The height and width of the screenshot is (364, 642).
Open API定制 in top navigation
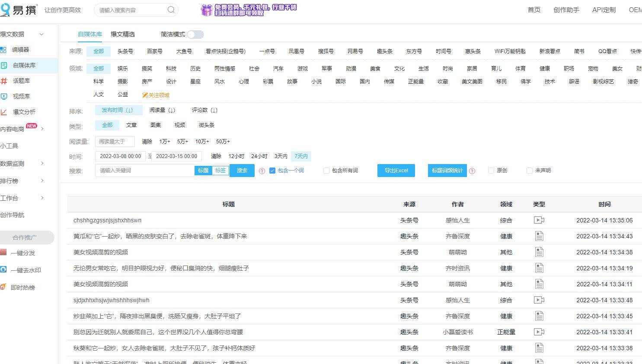[x=604, y=10]
